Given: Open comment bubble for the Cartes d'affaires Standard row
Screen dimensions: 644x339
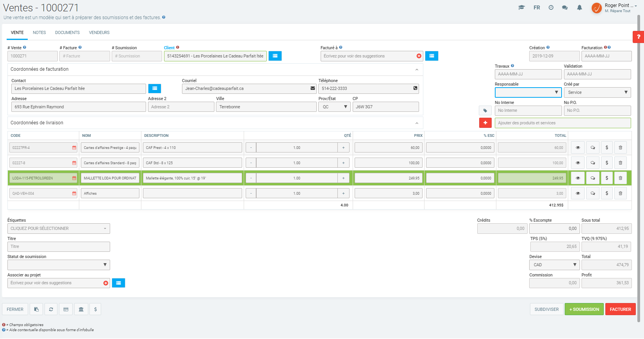Looking at the screenshot, I should 592,163.
